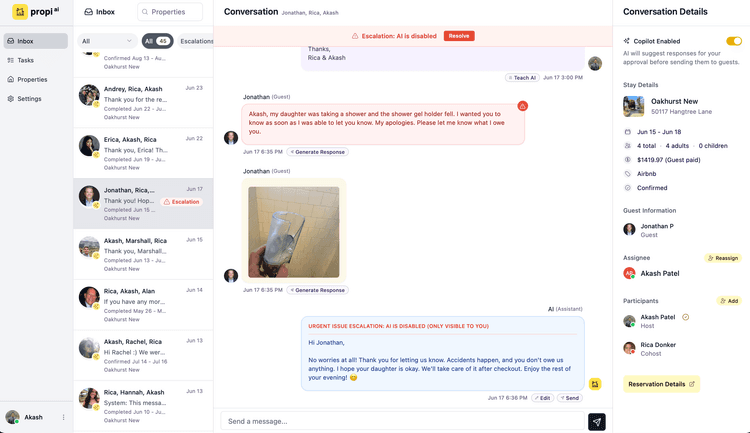Click the yellow propi assistant icon beside AI reply
Viewport: 750px width, 433px height.
[595, 384]
